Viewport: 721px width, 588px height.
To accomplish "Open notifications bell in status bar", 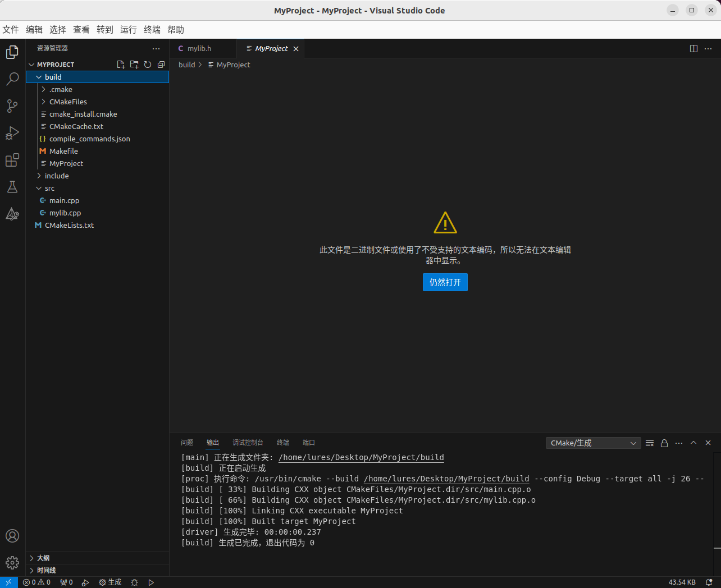I will 709,582.
